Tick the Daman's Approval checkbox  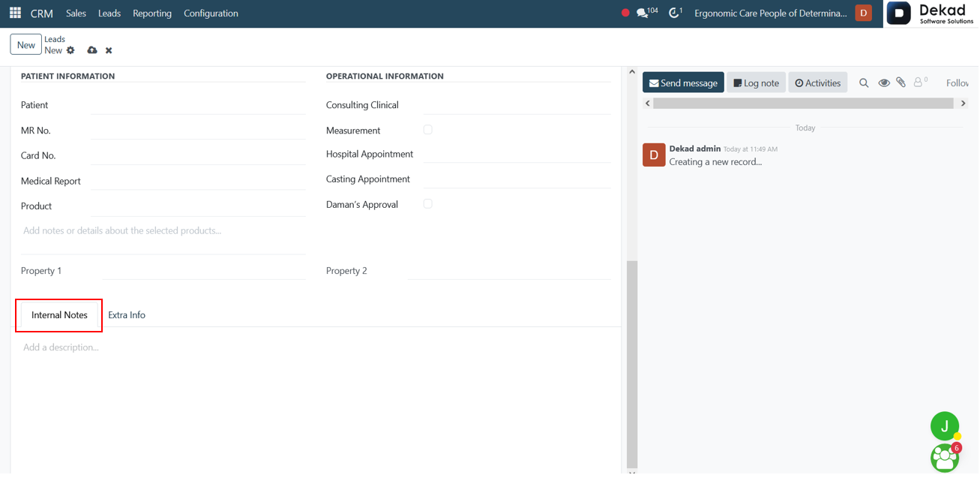(427, 204)
